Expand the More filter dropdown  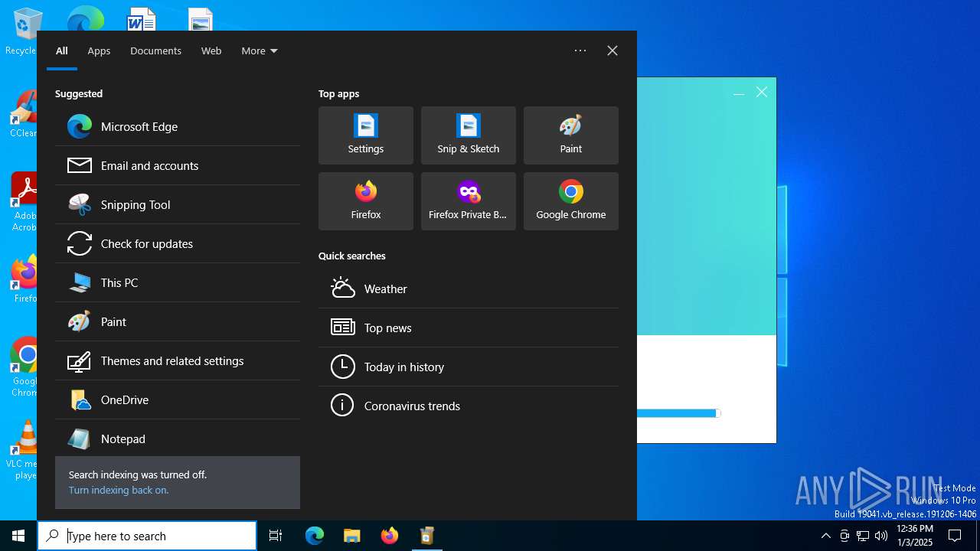point(260,51)
